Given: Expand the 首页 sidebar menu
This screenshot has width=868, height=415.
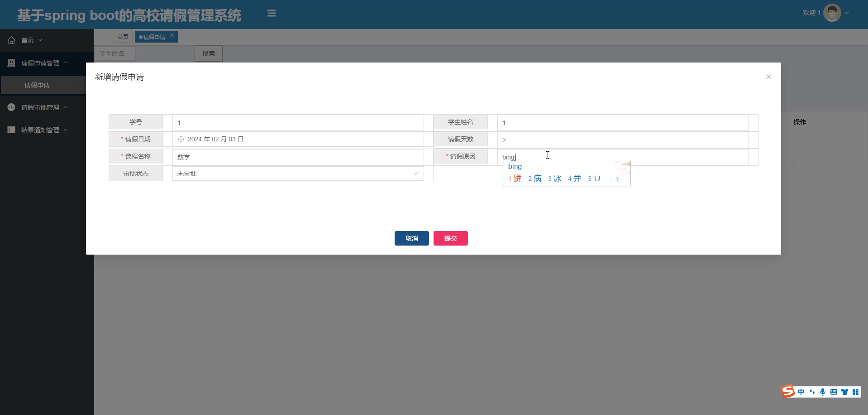Looking at the screenshot, I should tap(47, 40).
